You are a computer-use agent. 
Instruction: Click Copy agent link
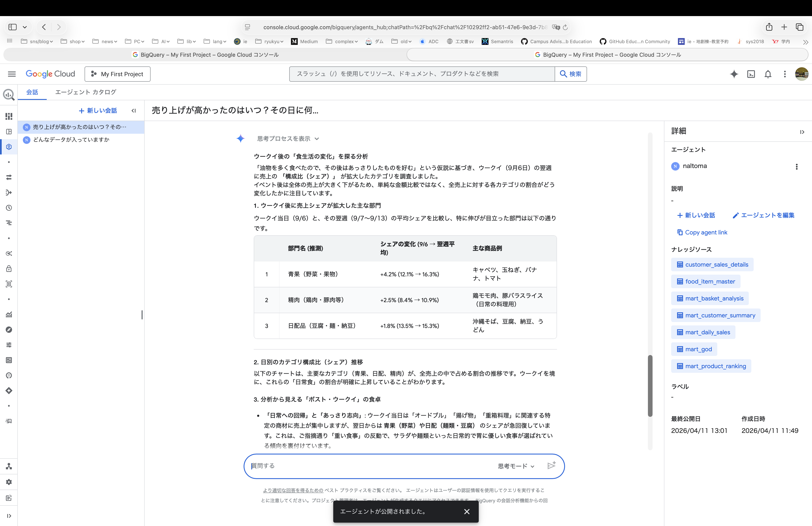(x=702, y=232)
